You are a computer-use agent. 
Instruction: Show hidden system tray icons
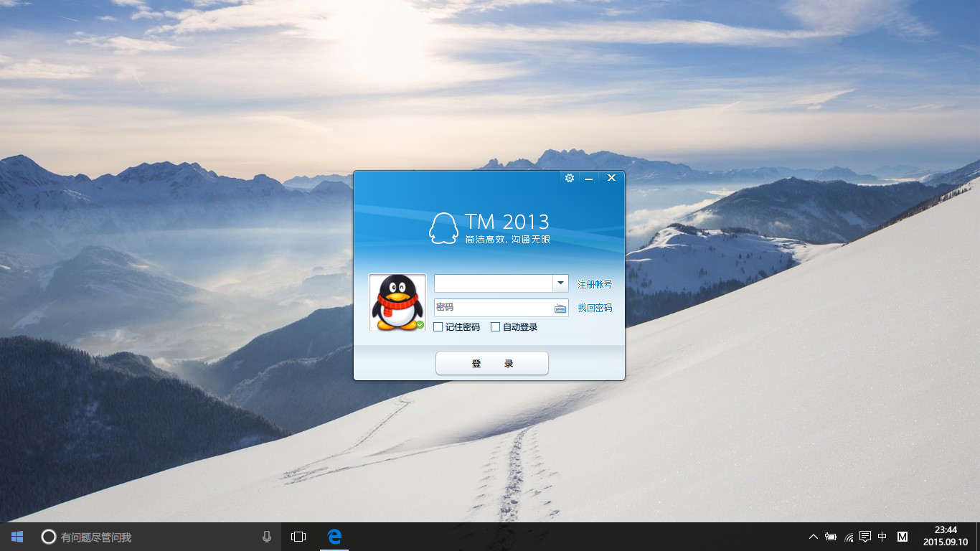tap(813, 537)
